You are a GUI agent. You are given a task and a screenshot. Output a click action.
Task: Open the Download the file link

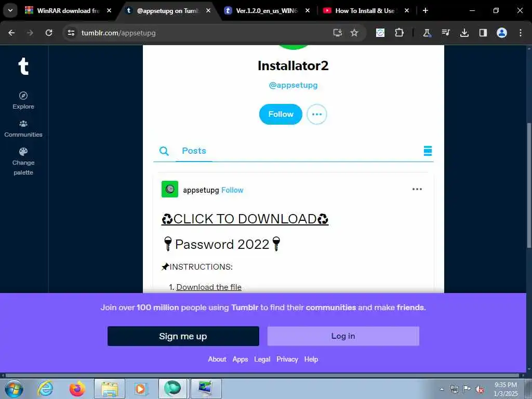[209, 287]
